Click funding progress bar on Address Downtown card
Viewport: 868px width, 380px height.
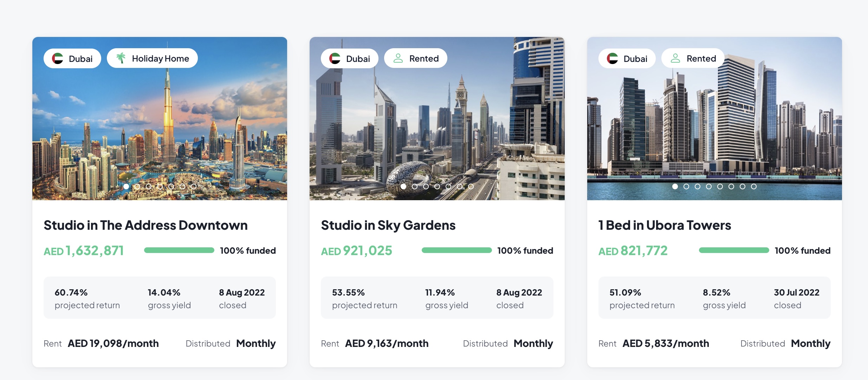tap(179, 251)
